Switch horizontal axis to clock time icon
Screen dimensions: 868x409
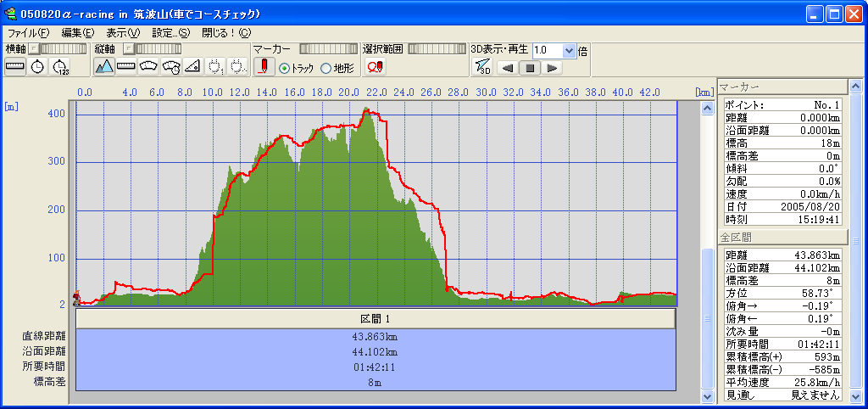point(37,66)
